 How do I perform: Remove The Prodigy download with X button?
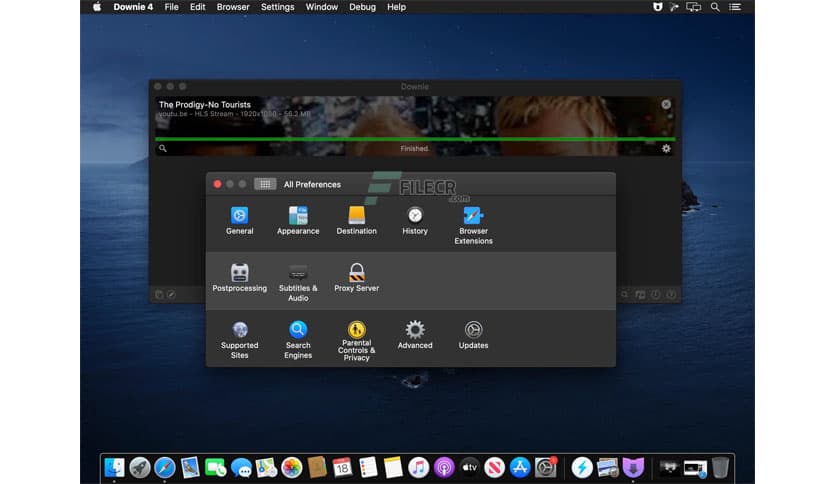click(x=666, y=104)
